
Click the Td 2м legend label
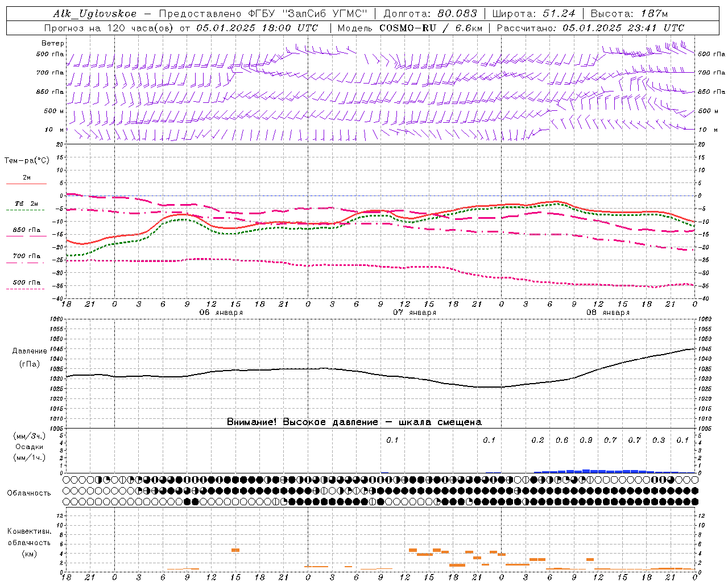27,203
